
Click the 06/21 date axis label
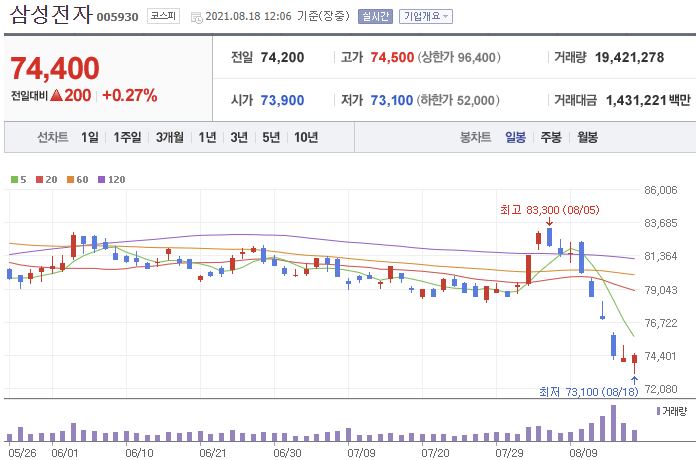tap(213, 453)
